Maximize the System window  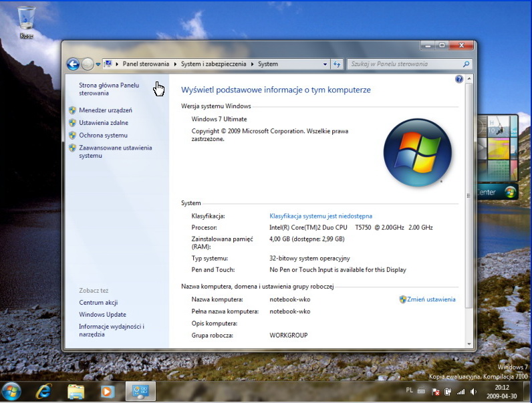coord(442,45)
